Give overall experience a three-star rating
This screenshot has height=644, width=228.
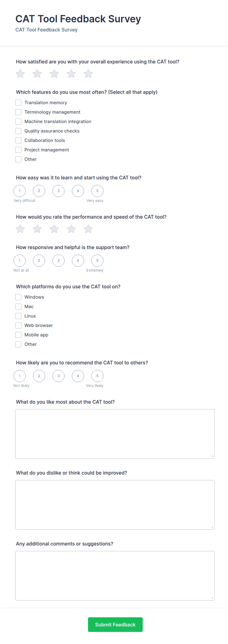tap(54, 74)
